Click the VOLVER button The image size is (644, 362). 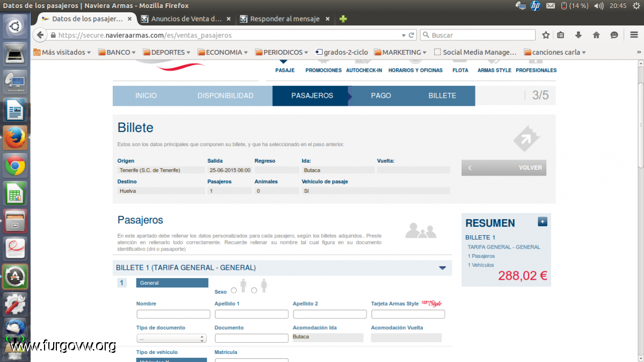click(504, 168)
